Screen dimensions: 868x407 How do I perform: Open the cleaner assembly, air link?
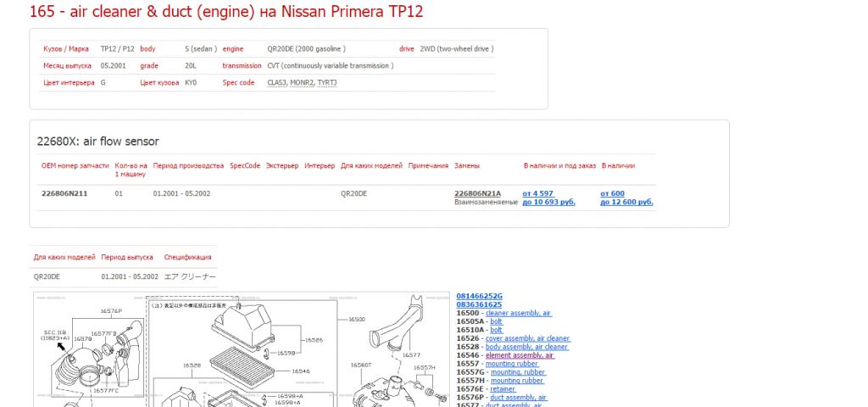point(518,313)
